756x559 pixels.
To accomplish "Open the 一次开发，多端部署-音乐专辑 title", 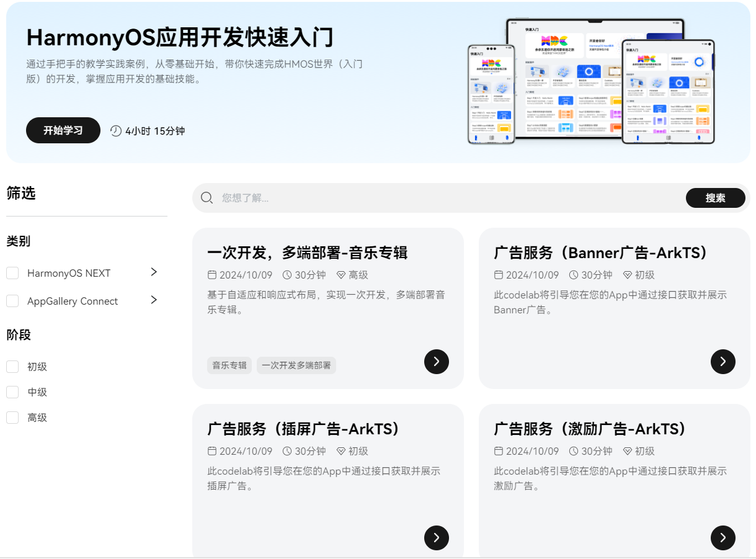I will pyautogui.click(x=307, y=253).
